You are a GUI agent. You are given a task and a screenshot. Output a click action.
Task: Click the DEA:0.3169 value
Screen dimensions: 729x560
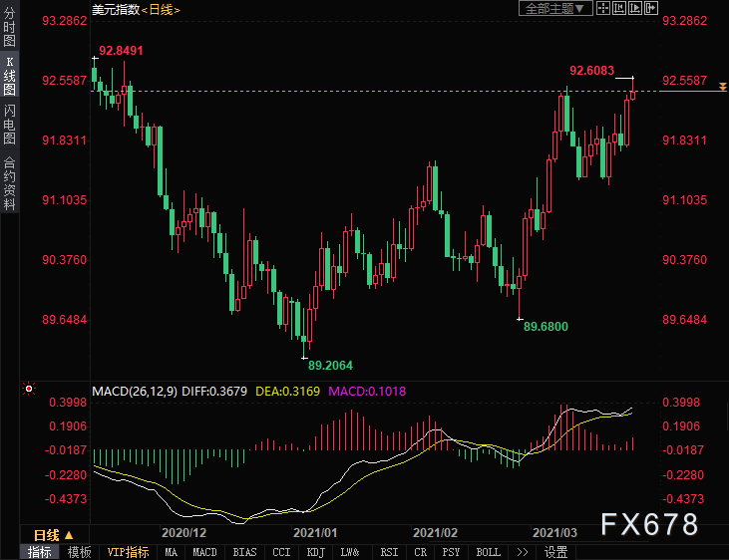point(288,392)
